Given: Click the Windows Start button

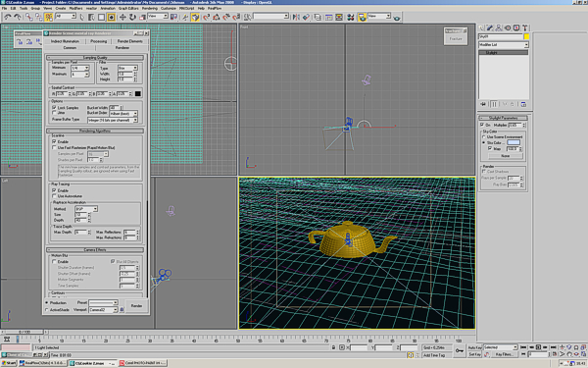Looking at the screenshot, I should coord(9,363).
